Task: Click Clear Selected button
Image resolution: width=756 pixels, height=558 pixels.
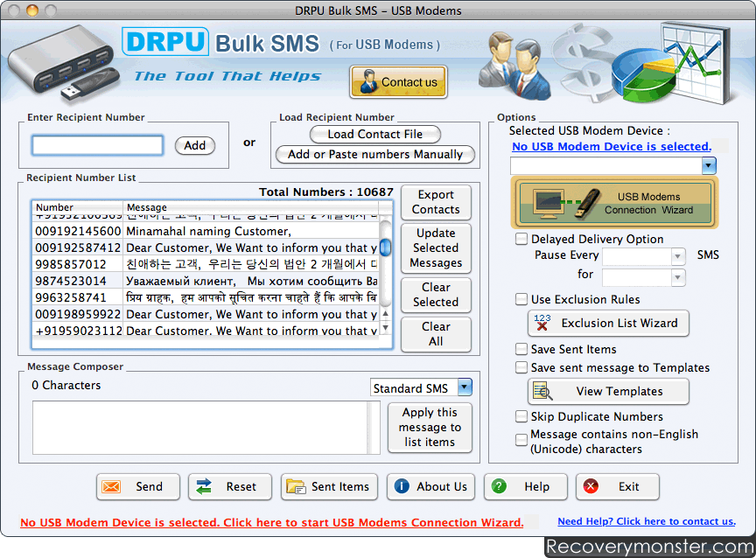Action: (436, 295)
